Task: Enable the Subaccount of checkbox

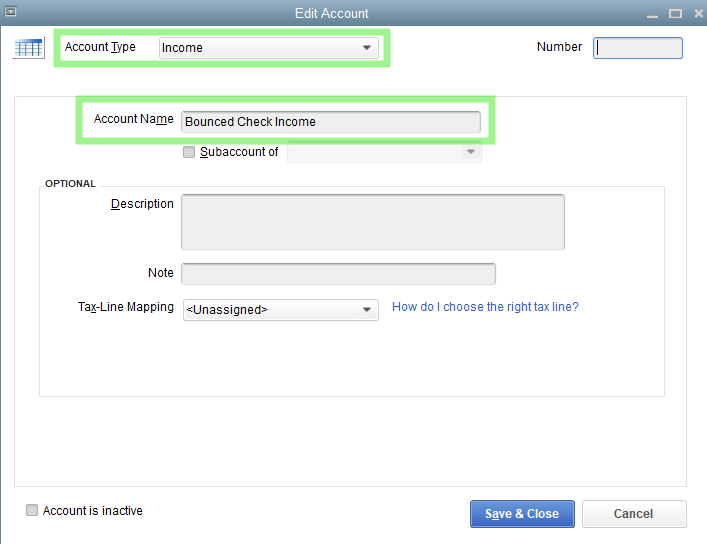Action: click(189, 152)
